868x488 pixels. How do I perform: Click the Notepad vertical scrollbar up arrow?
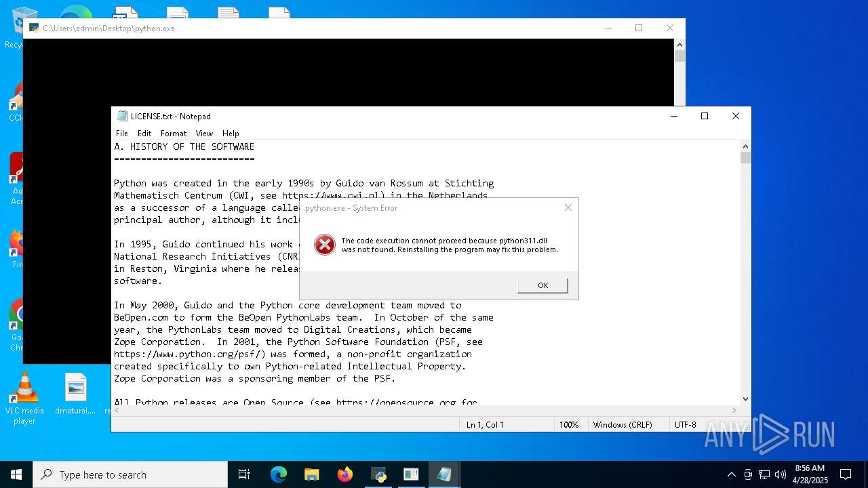[745, 146]
